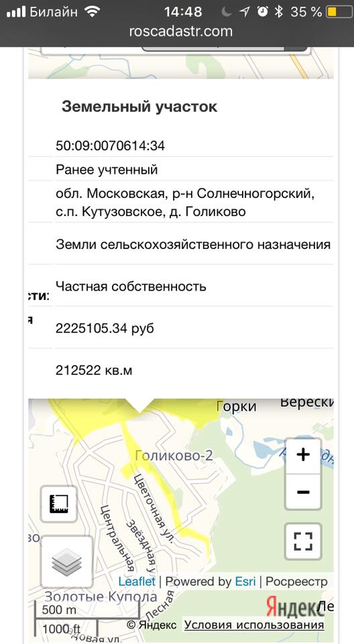Image resolution: width=354 pixels, height=644 pixels.
Task: Tap the Bluetooth status icon
Action: pyautogui.click(x=280, y=12)
